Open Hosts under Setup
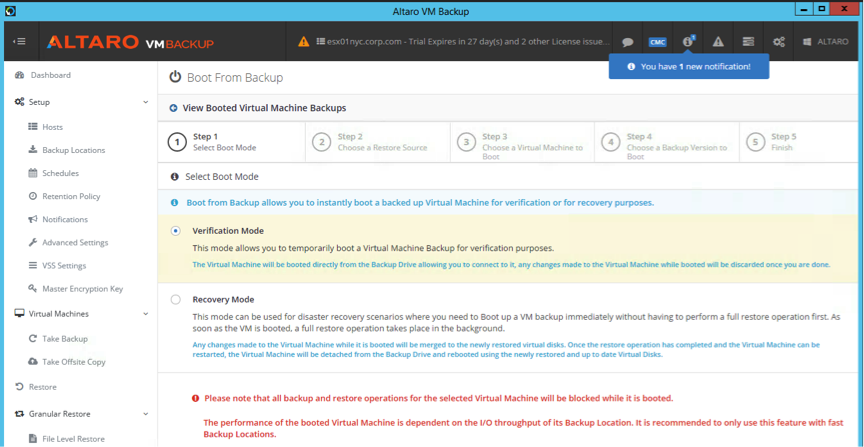Viewport: 864px width, 447px height. [x=53, y=127]
